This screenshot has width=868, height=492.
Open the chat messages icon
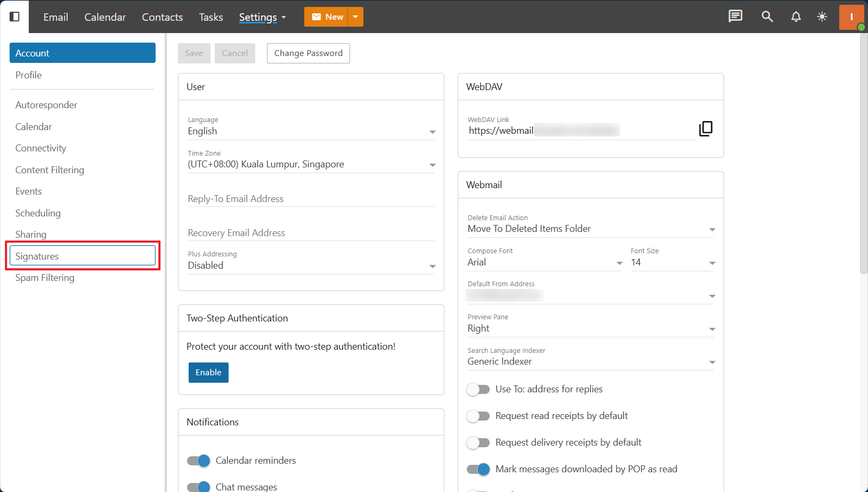735,17
